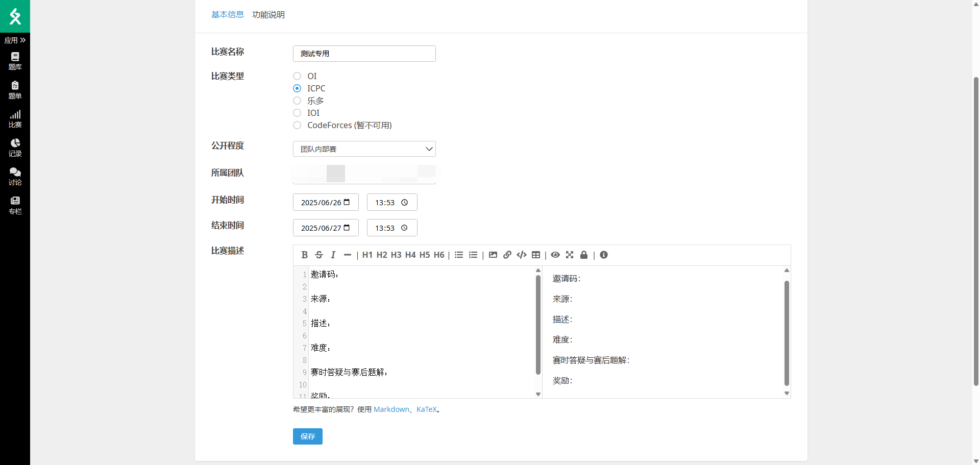Insert an image in the contest description

[493, 255]
